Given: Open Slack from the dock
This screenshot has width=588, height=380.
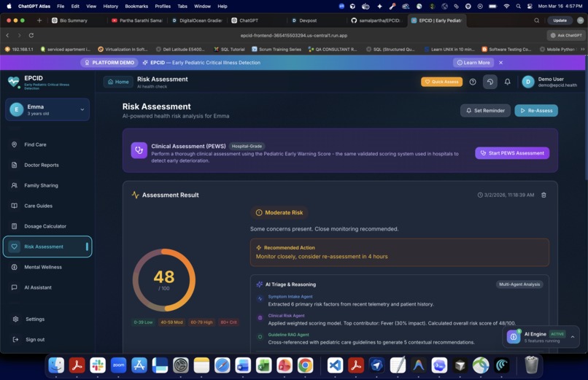Looking at the screenshot, I should tap(98, 365).
